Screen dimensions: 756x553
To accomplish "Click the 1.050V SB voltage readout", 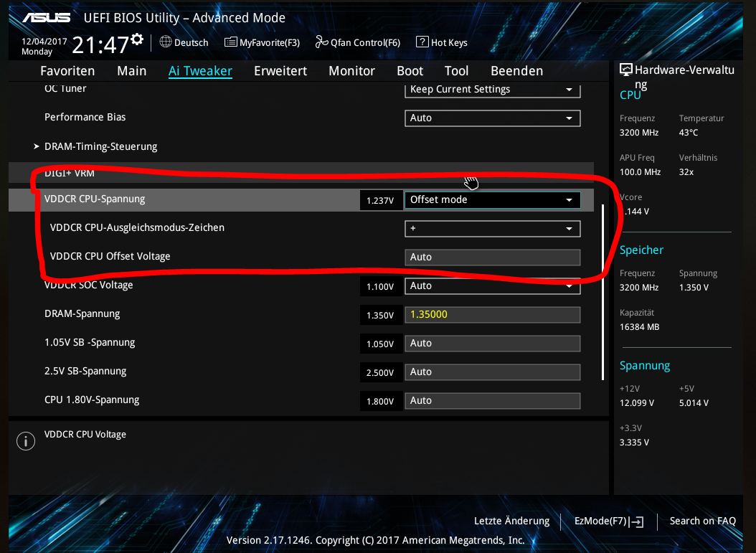I will [380, 344].
